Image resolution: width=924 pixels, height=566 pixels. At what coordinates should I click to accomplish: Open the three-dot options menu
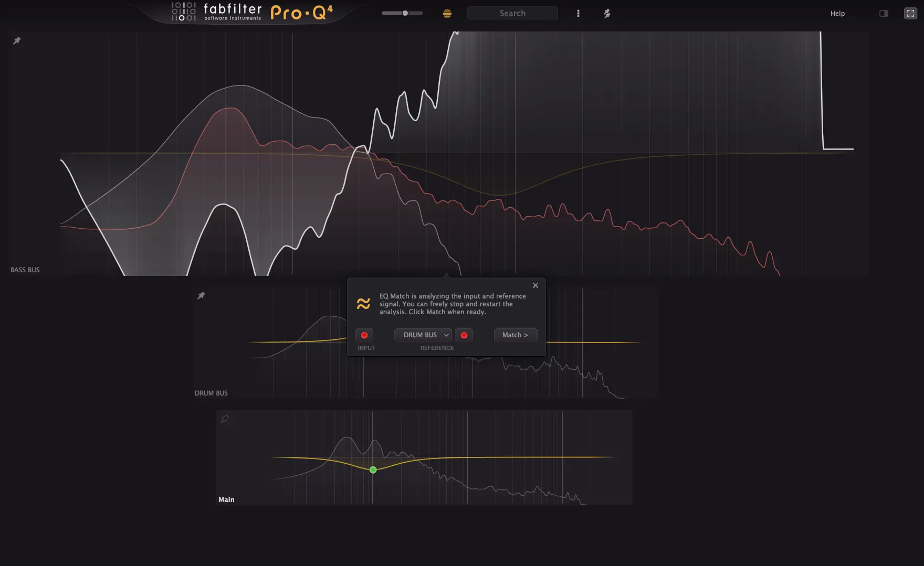[578, 14]
